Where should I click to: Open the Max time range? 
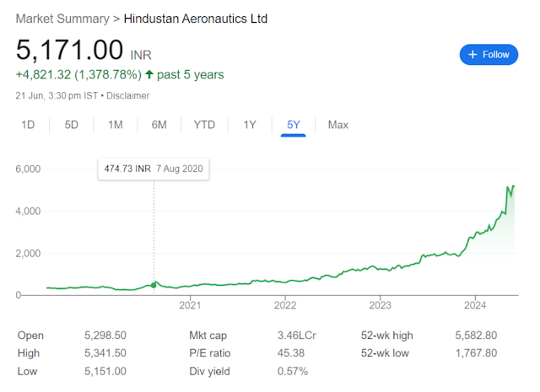click(337, 125)
